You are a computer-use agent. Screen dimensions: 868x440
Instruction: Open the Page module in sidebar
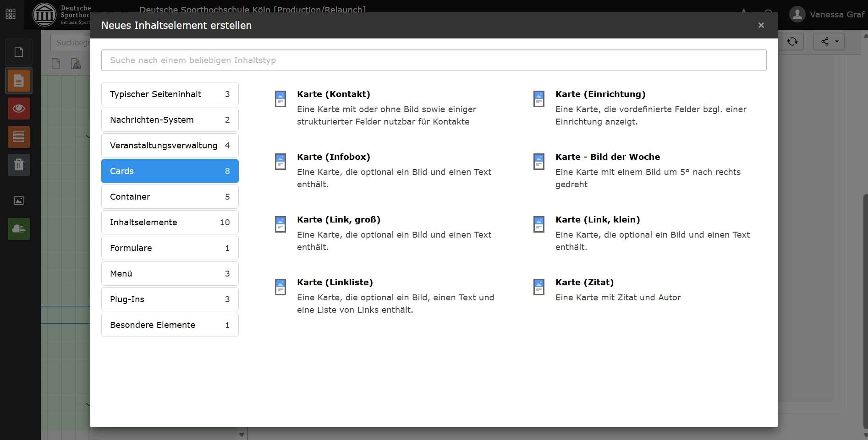[19, 81]
